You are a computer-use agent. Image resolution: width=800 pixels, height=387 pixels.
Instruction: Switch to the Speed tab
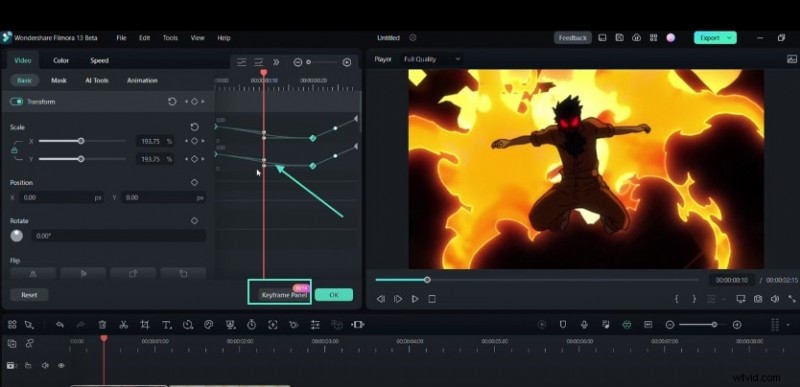[x=99, y=60]
